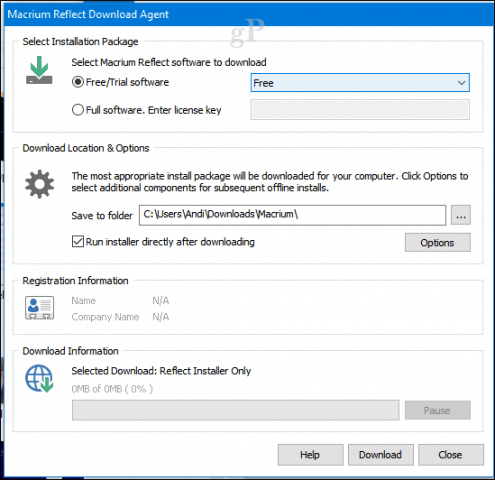The width and height of the screenshot is (495, 480).
Task: Open the Free edition dropdown
Action: tap(360, 83)
